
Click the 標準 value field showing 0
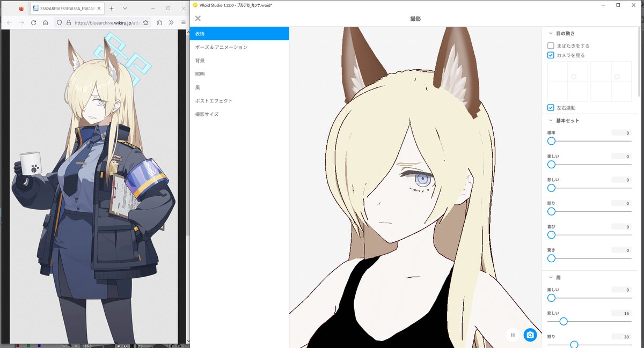[x=621, y=132]
